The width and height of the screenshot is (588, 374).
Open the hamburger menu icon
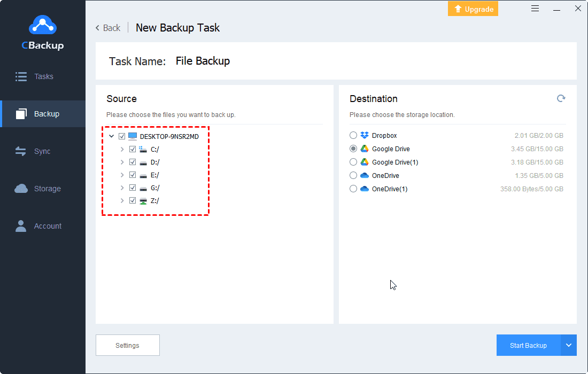click(535, 9)
